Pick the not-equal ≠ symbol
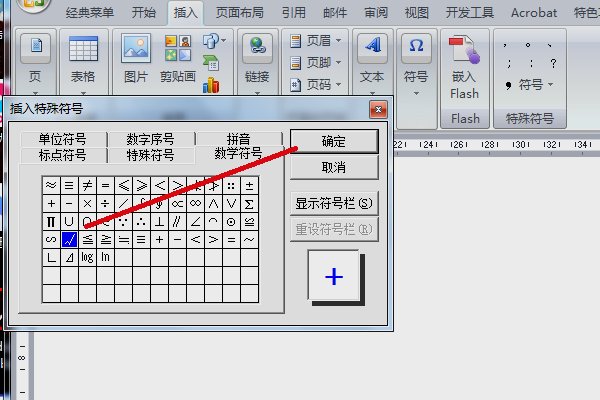Screen dimensions: 600x400 (87, 186)
